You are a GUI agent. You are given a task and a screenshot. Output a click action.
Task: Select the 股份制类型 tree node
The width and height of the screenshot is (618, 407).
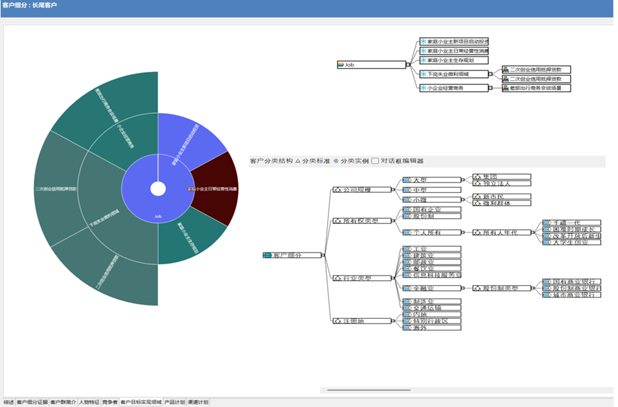(x=497, y=287)
